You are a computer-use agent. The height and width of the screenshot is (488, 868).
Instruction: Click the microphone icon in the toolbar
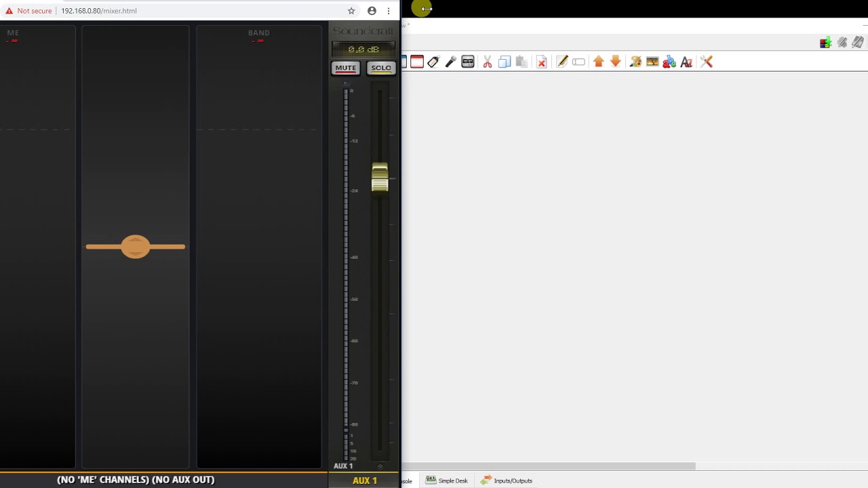[x=450, y=62]
